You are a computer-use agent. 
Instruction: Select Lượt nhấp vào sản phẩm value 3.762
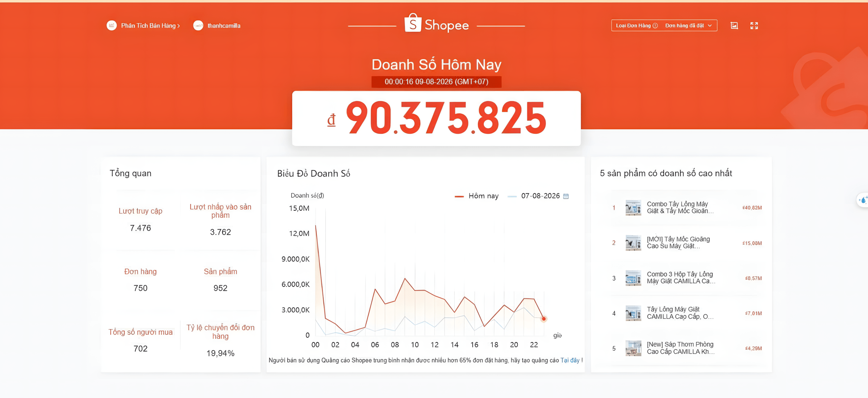220,232
